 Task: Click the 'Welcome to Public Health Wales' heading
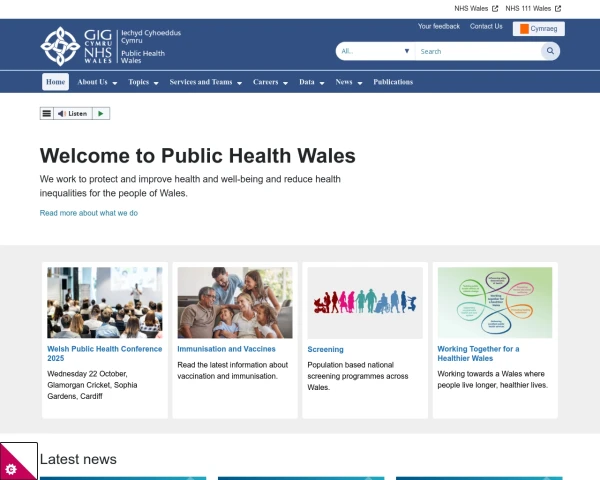coord(197,155)
